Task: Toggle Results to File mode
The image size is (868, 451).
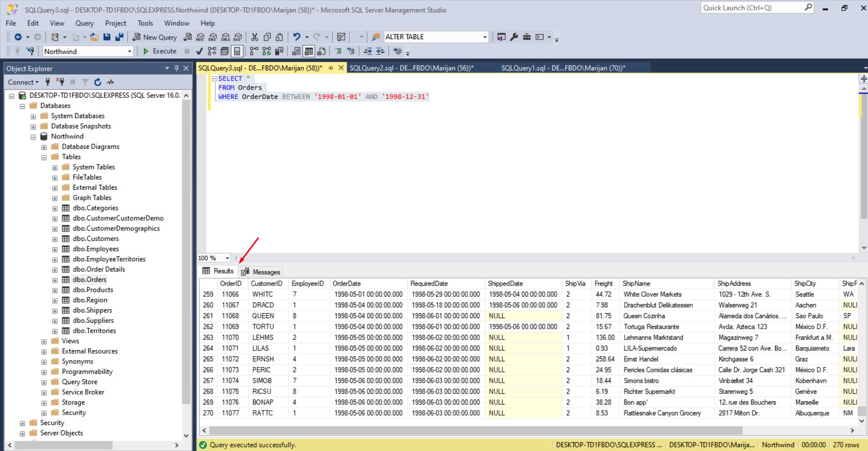Action: tap(322, 51)
